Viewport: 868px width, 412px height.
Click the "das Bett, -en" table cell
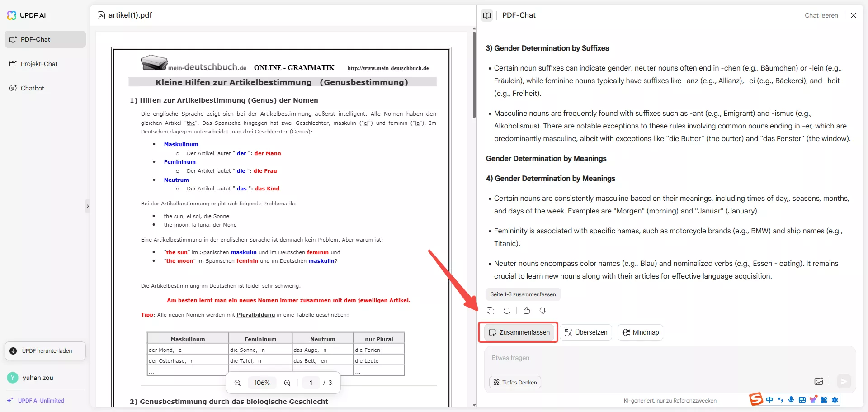click(x=323, y=361)
